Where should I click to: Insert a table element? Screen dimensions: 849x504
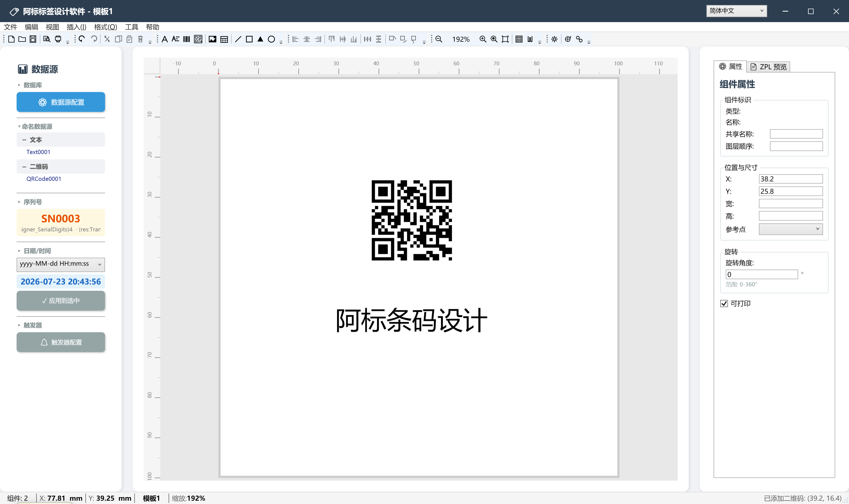224,40
